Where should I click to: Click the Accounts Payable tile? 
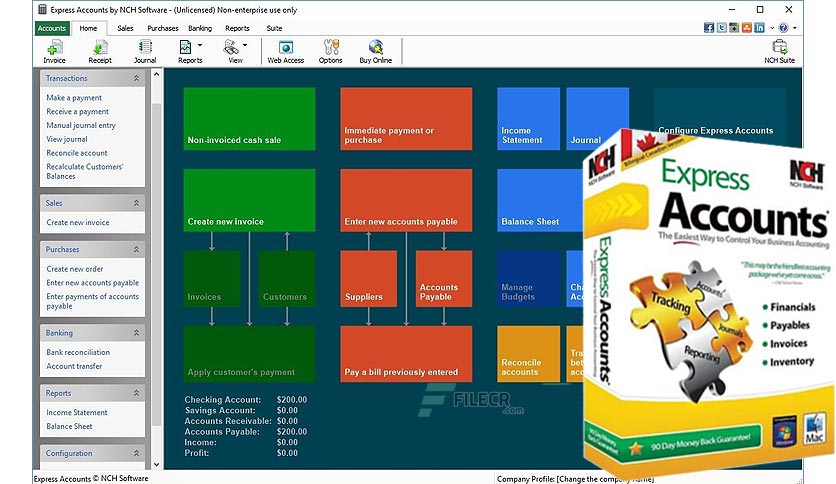coord(444,279)
